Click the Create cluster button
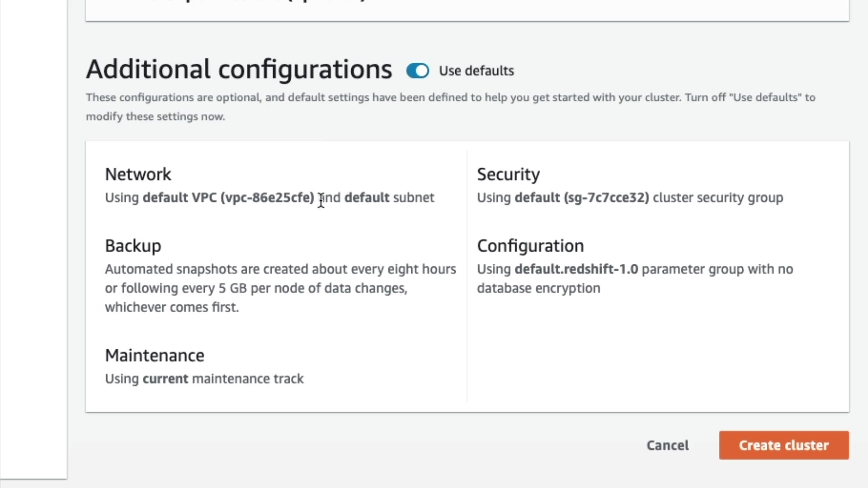This screenshot has height=488, width=868. 783,445
